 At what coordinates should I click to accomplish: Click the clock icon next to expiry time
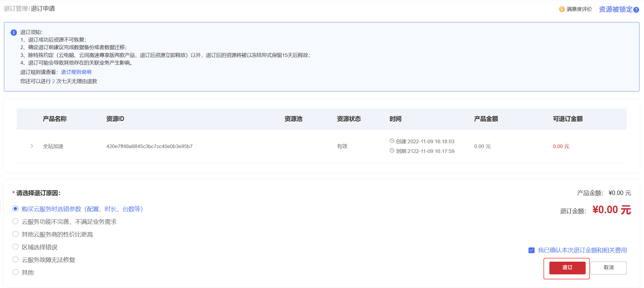392,151
